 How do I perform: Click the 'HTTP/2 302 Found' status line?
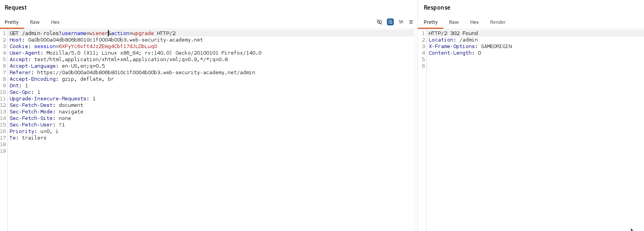tap(453, 33)
